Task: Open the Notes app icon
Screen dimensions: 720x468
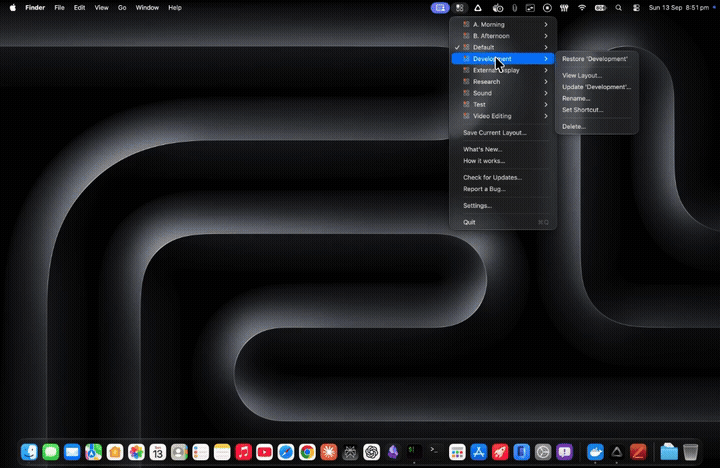Action: 222,452
